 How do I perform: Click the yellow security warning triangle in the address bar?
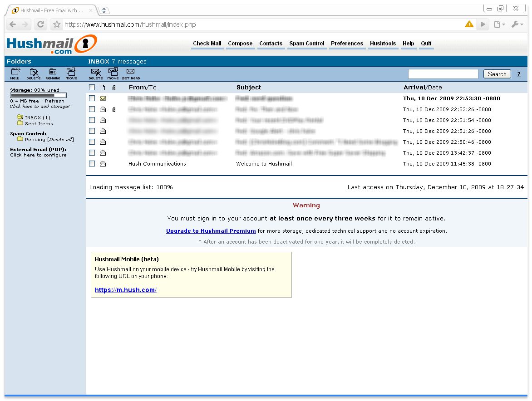469,24
